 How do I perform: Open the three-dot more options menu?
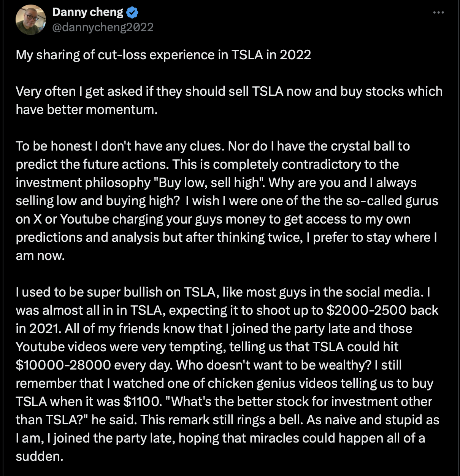click(x=438, y=13)
